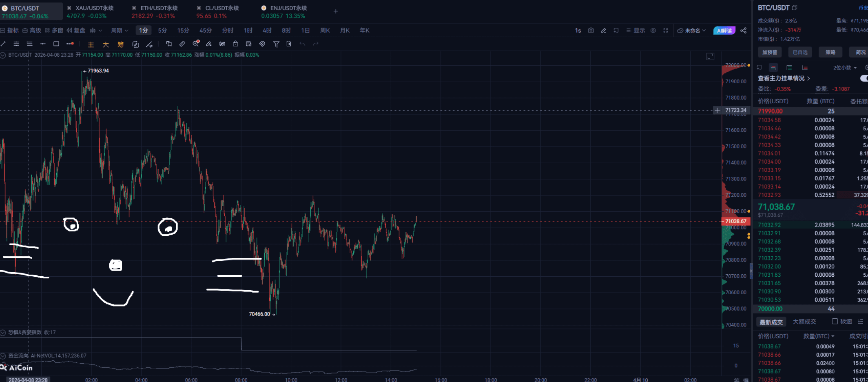Screen dimensions: 868x382
Task: Select the rectangle shape tool
Action: (x=56, y=44)
